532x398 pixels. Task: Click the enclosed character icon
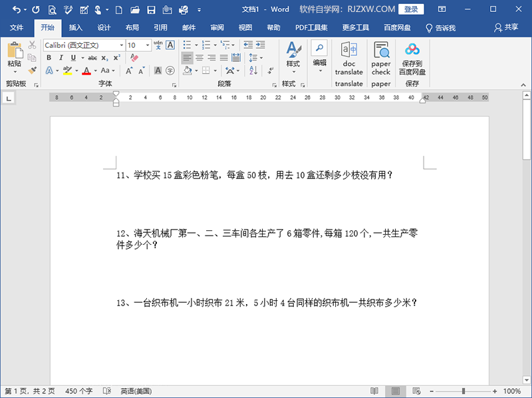pyautogui.click(x=170, y=71)
